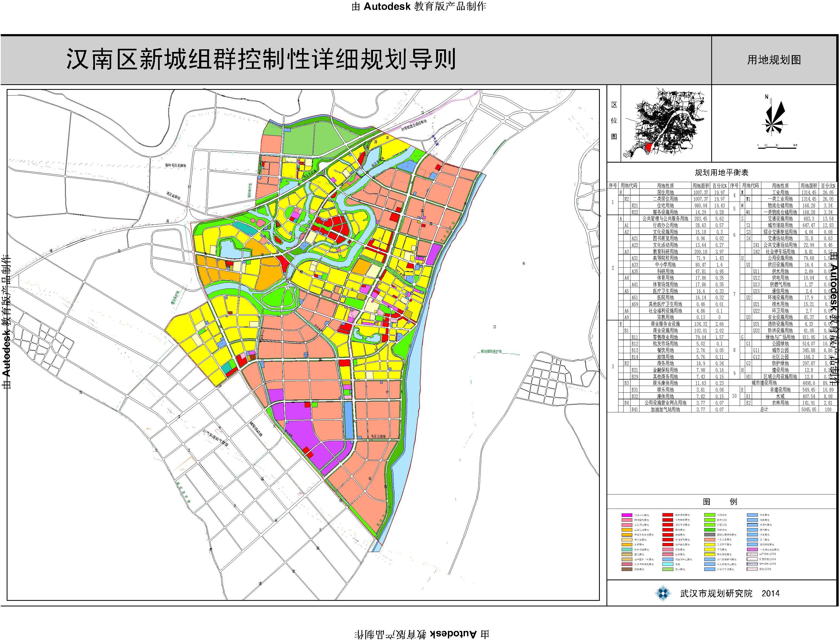Viewport: 840px width, 640px height.
Task: Click the main title 汉南区新城组群控制性详细规划导则
Action: (x=261, y=59)
